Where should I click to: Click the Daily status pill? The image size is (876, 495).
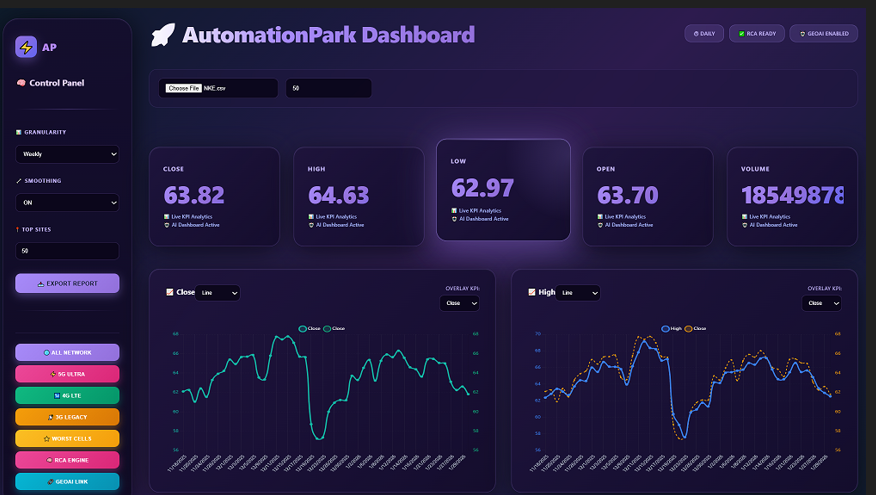[704, 34]
